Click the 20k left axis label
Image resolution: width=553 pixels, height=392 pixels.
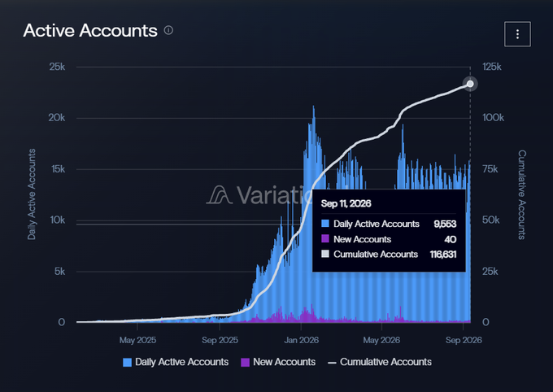coord(57,117)
